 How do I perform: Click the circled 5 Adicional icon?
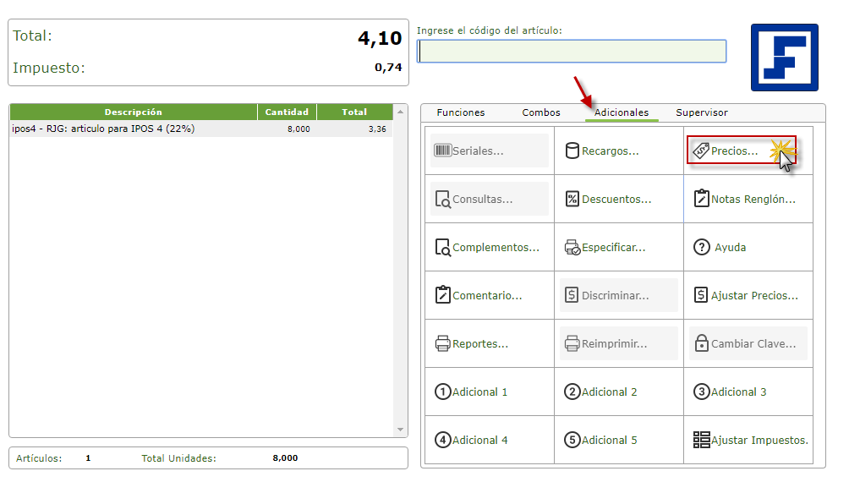(572, 440)
